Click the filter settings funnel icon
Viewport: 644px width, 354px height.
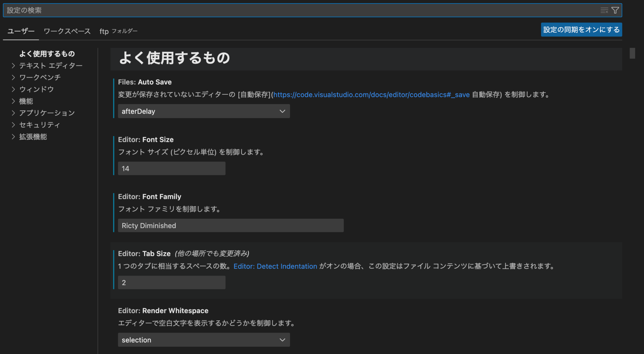pyautogui.click(x=615, y=10)
